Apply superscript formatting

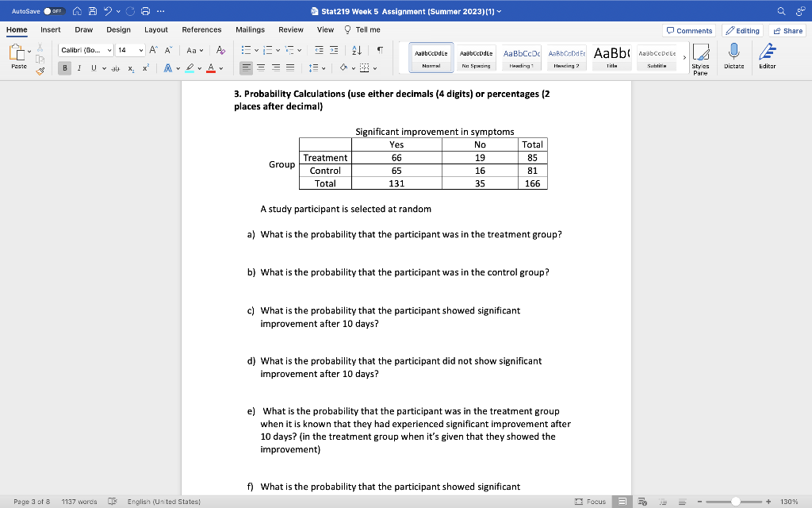[x=146, y=67]
